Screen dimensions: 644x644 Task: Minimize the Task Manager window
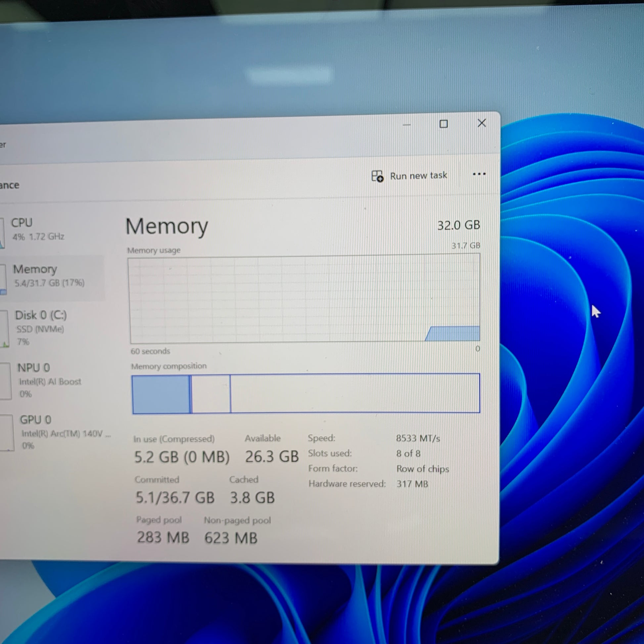406,125
